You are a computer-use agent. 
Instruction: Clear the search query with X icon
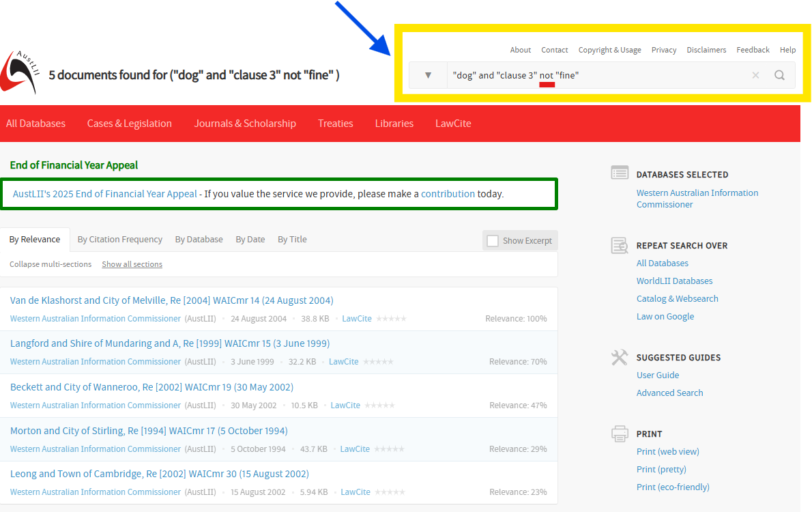[755, 75]
